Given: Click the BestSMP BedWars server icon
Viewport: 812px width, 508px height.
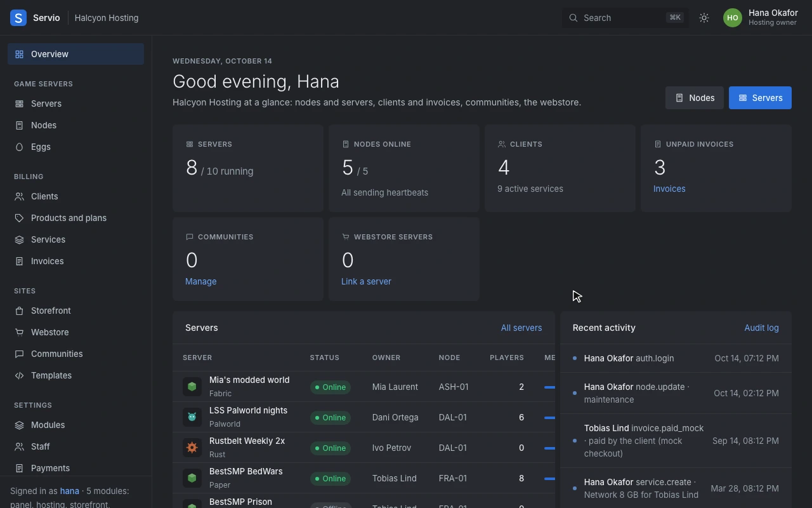Looking at the screenshot, I should tap(192, 478).
